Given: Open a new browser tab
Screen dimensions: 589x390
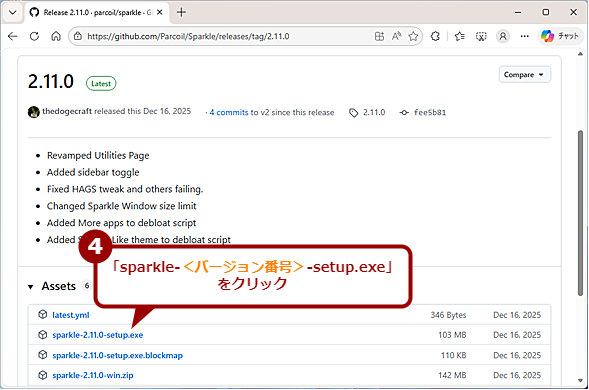Looking at the screenshot, I should (181, 12).
